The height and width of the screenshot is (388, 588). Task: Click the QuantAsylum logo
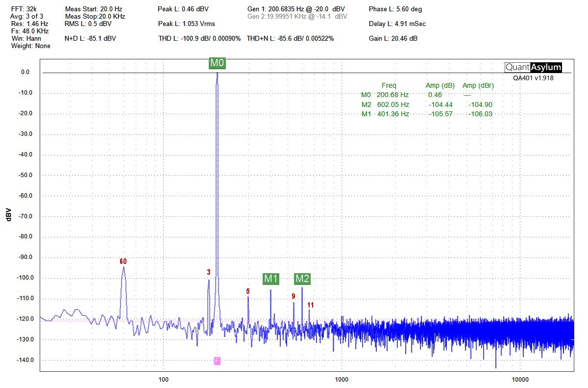pyautogui.click(x=533, y=68)
